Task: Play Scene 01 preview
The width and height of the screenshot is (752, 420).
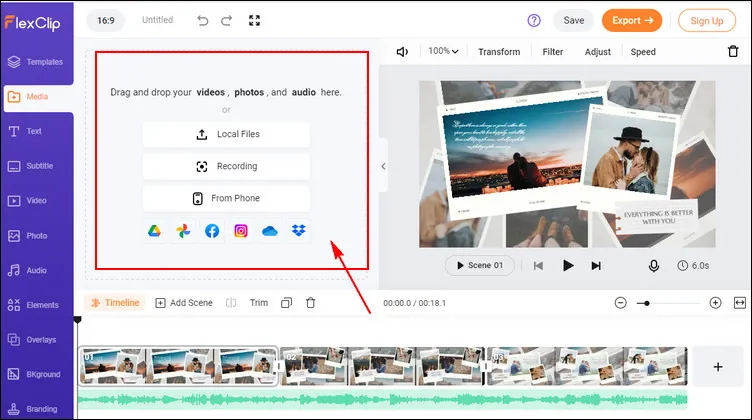Action: (480, 265)
